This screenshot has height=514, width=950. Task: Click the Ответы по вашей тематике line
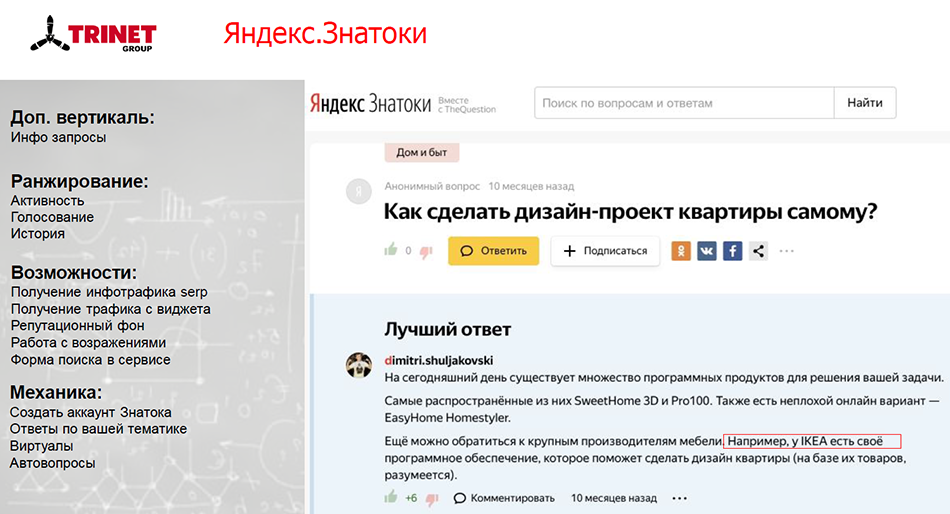(x=99, y=429)
